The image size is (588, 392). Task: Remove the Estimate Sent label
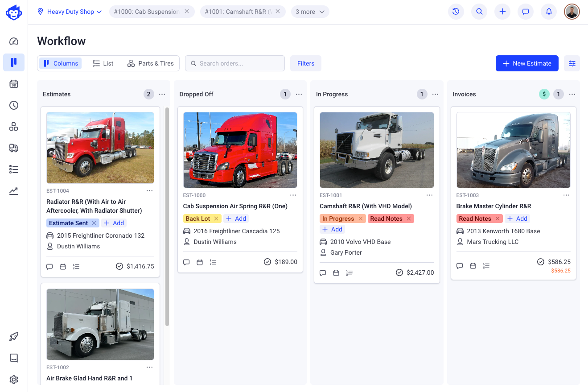pos(94,223)
